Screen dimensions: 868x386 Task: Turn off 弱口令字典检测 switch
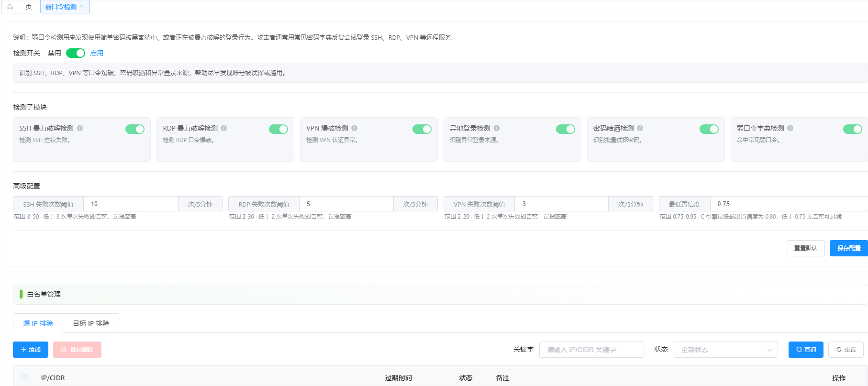[853, 129]
